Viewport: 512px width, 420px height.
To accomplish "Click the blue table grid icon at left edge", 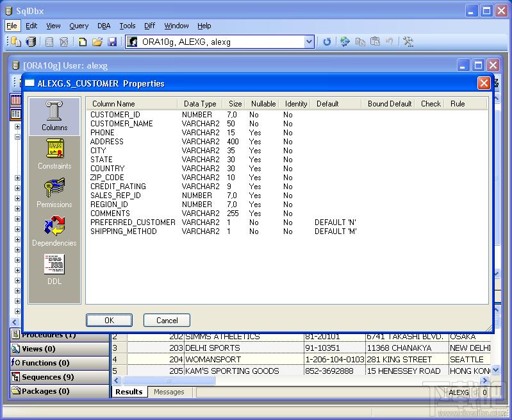I will tap(15, 113).
